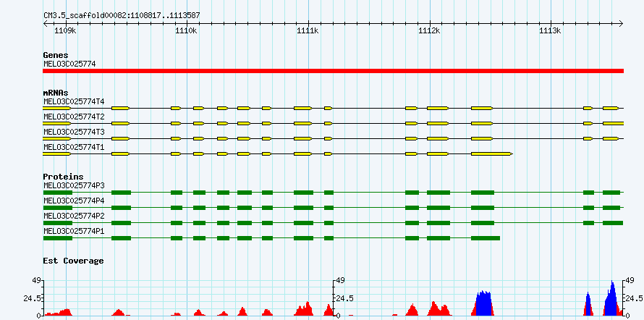Screen dimensions: 644x320
Task: Click the final exon of MELO3C025774T2
Action: [x=613, y=123]
